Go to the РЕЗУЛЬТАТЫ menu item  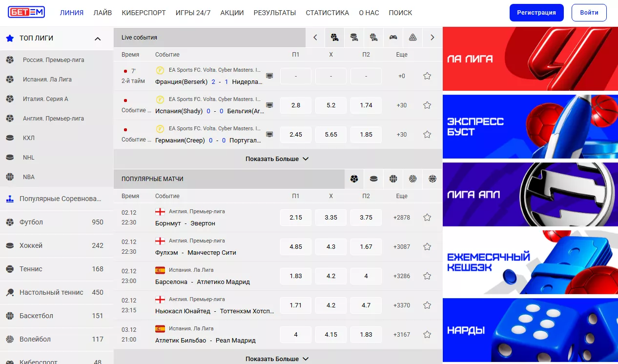(x=274, y=13)
